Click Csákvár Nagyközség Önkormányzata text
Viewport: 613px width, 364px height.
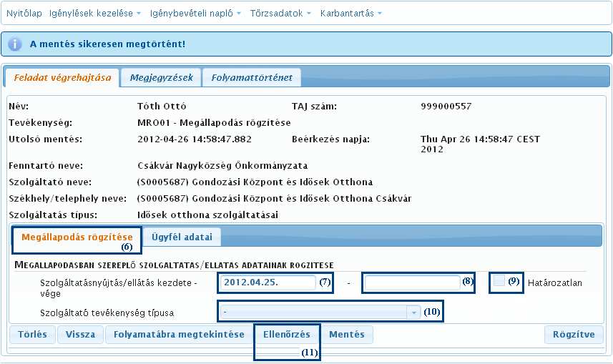click(x=222, y=166)
